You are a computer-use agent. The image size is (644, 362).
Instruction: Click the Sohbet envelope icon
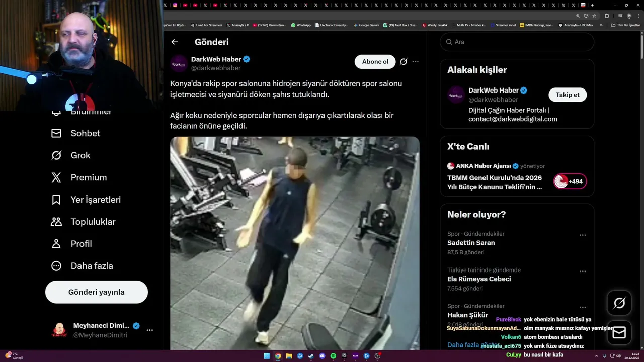pos(56,133)
